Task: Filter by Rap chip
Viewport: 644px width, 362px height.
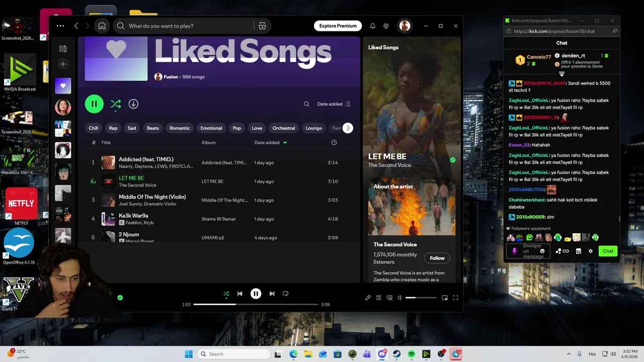Action: pos(113,128)
